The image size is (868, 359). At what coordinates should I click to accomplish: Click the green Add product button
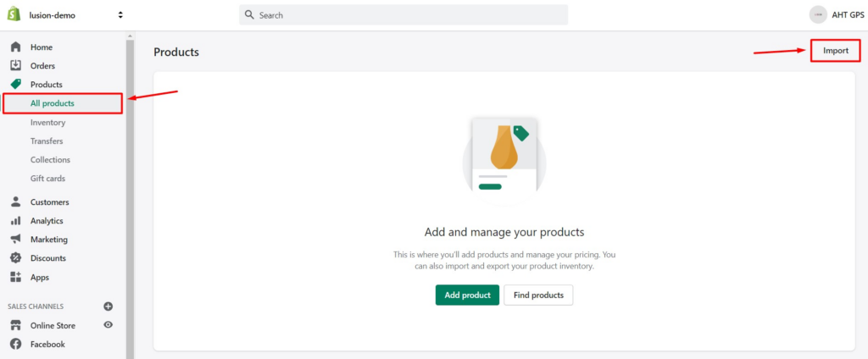[x=467, y=295]
